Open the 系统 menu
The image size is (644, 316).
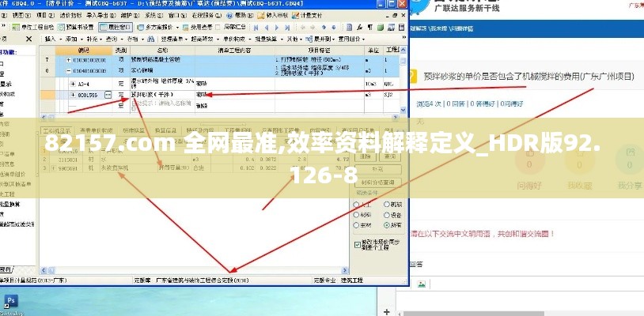pyautogui.click(x=153, y=16)
